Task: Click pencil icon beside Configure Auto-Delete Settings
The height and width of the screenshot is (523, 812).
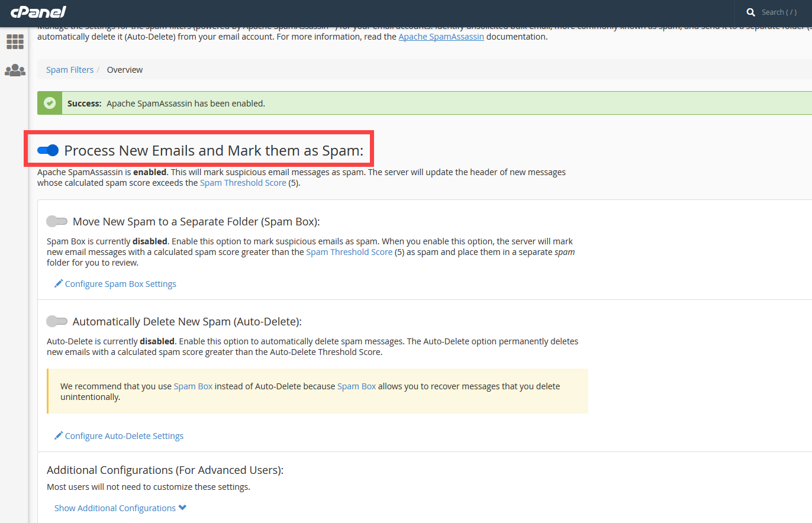Action: coord(59,436)
